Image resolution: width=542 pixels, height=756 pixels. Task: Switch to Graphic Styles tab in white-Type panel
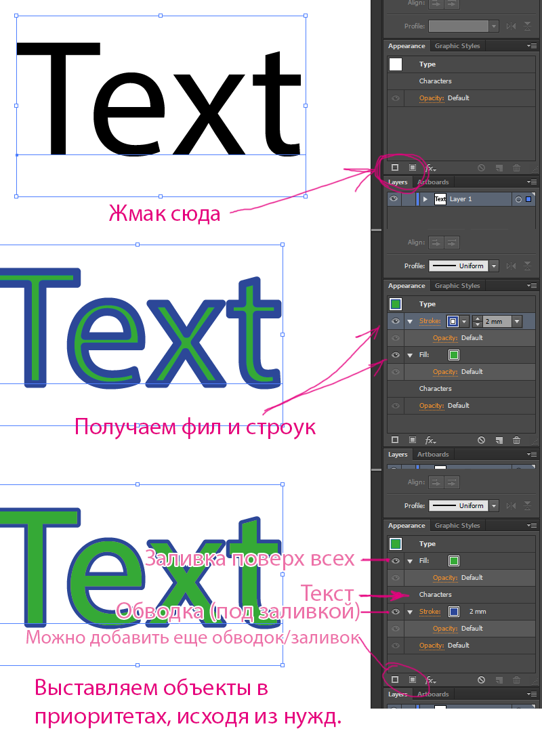[457, 46]
